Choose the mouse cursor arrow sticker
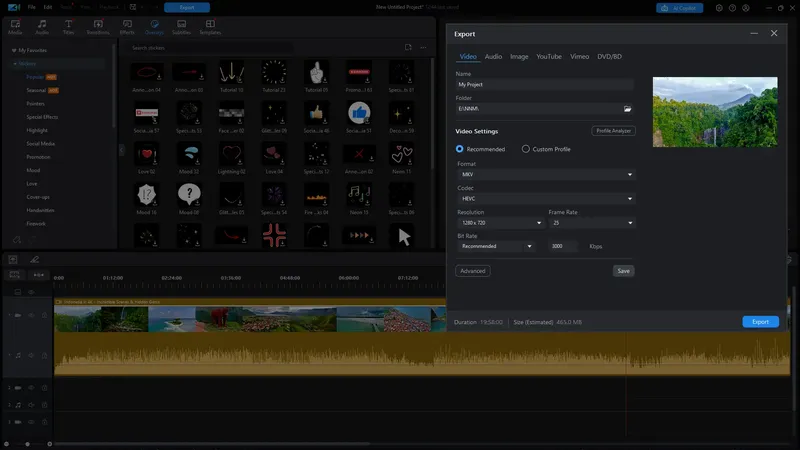This screenshot has width=800, height=450. click(403, 237)
